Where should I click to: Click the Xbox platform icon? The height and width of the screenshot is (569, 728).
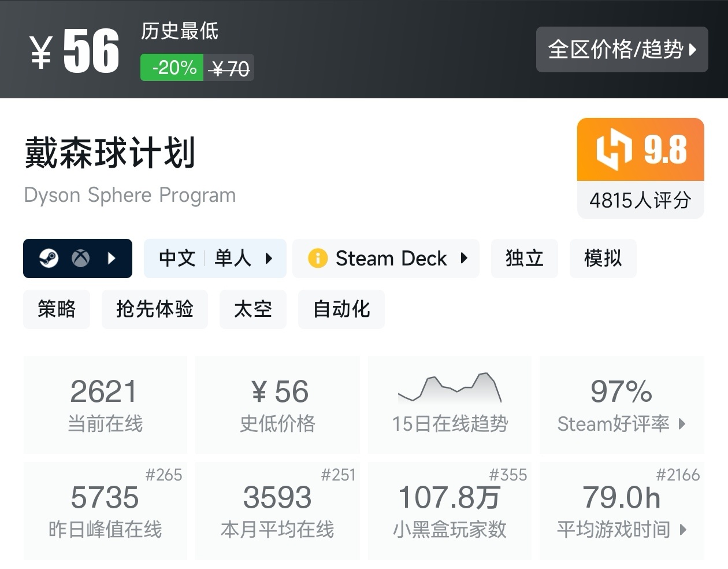(80, 258)
